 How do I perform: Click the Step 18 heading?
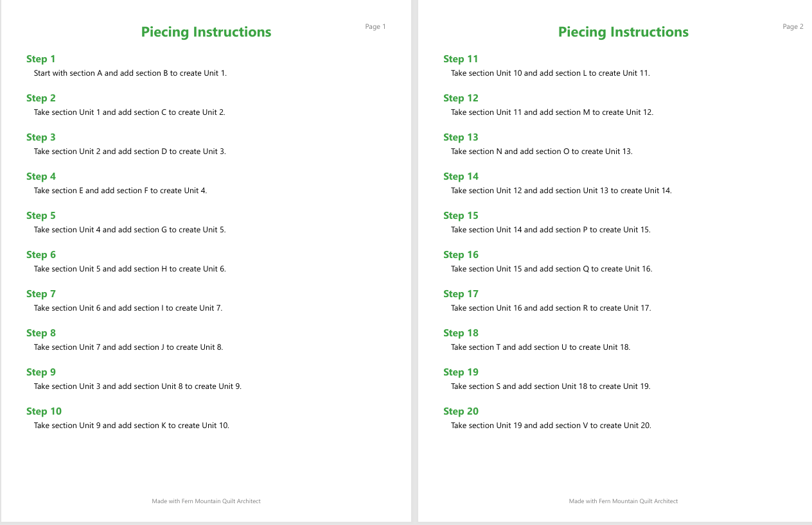tap(461, 333)
